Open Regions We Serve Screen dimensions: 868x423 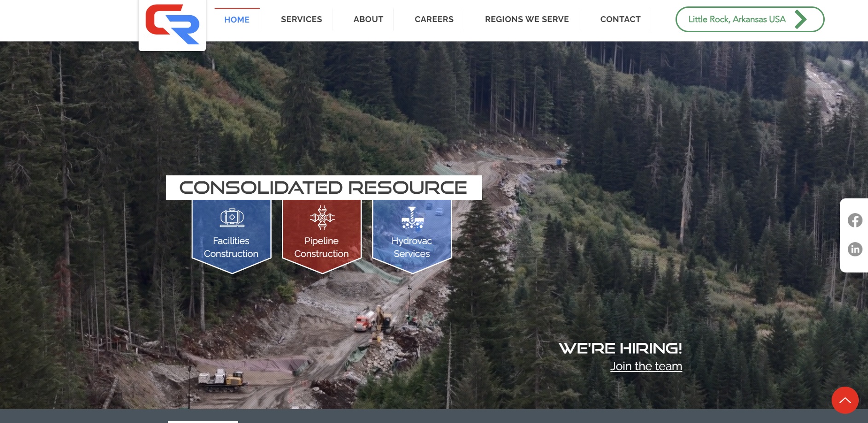pos(527,19)
